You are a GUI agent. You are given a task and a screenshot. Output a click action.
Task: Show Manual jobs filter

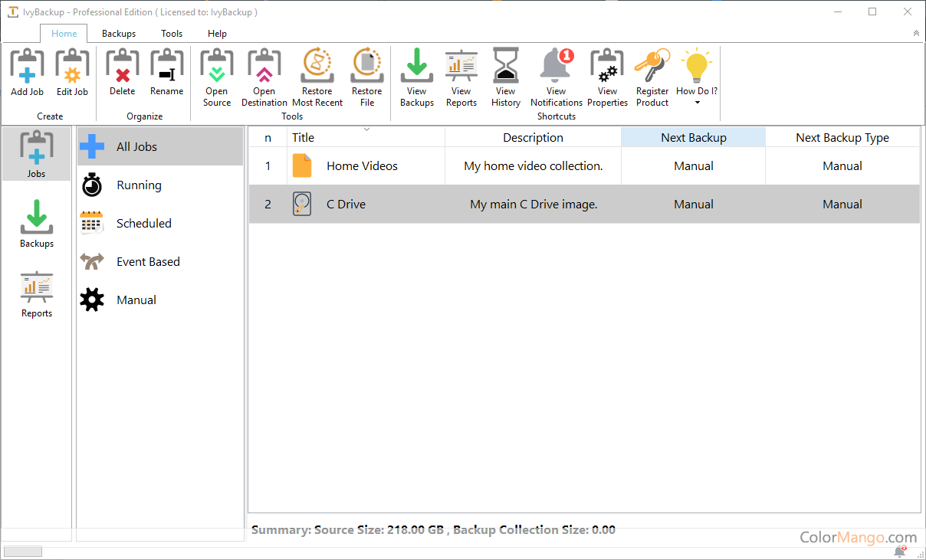point(160,300)
